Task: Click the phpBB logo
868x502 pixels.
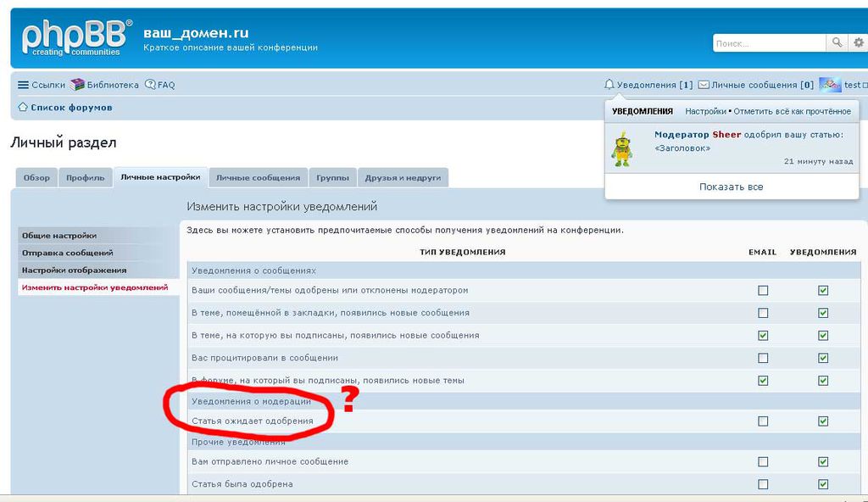Action: pos(75,38)
